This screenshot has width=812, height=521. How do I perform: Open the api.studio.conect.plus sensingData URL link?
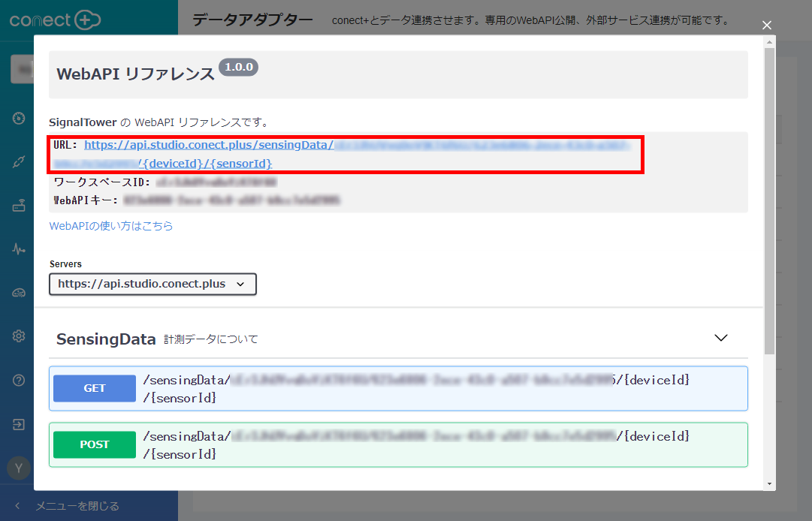(342, 154)
